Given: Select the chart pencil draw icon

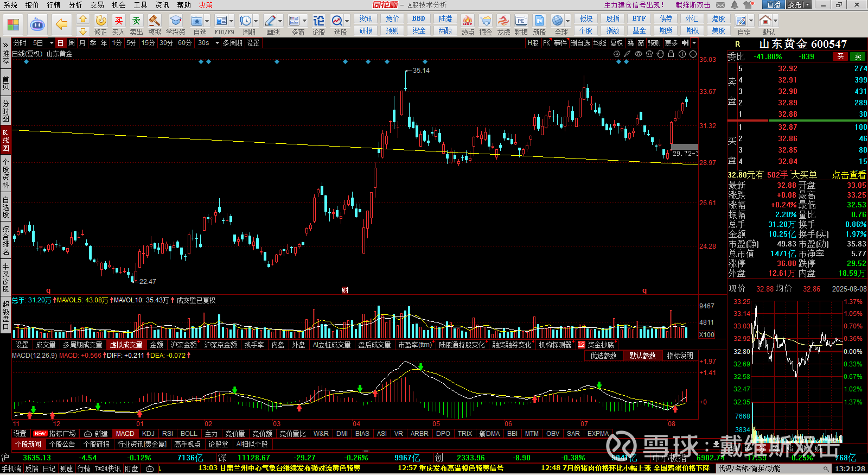Looking at the screenshot, I should pos(627,54).
